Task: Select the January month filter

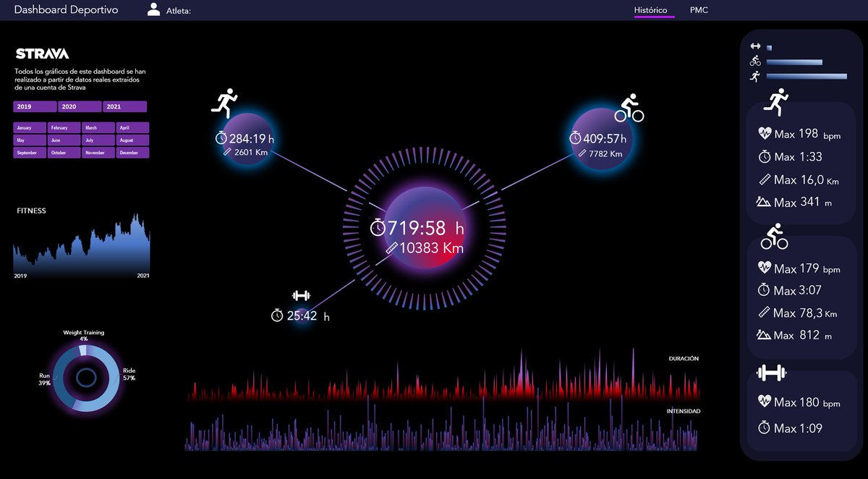Action: click(30, 128)
